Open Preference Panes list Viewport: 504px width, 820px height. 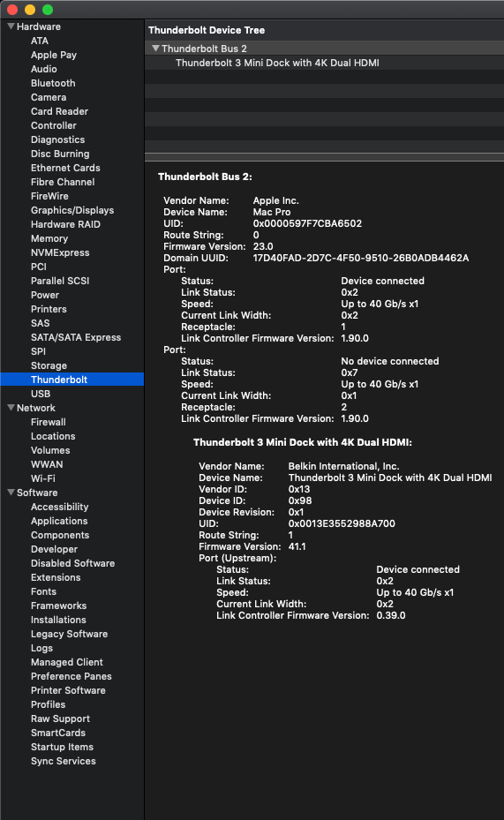coord(71,676)
